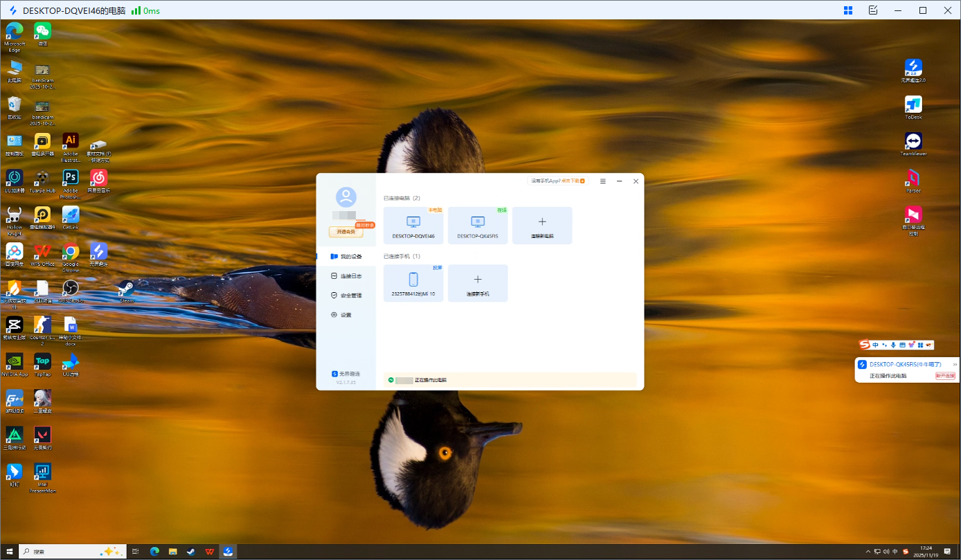This screenshot has height=560, width=961.
Task: Expand the connection popup double-chevron arrow
Action: (x=955, y=364)
